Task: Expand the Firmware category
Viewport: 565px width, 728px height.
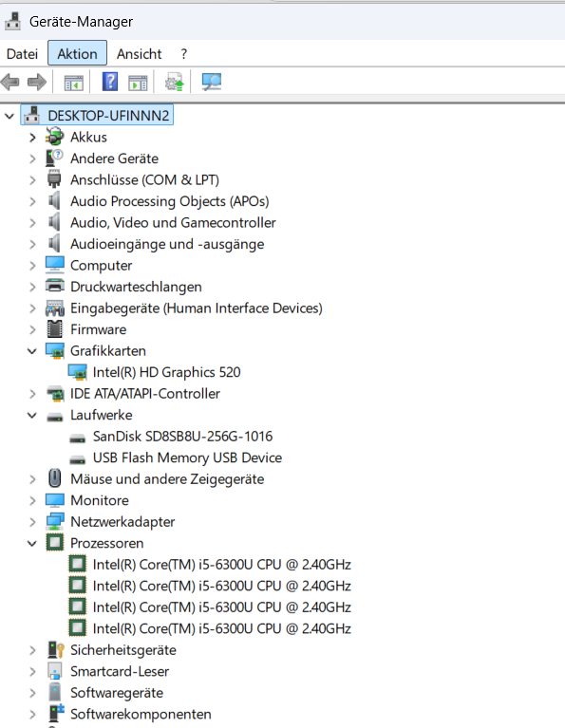Action: pyautogui.click(x=32, y=329)
